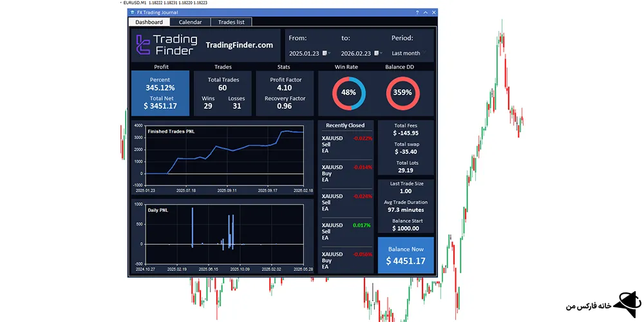Collapse the journal window with caret icon
The height and width of the screenshot is (322, 644).
pos(426,12)
